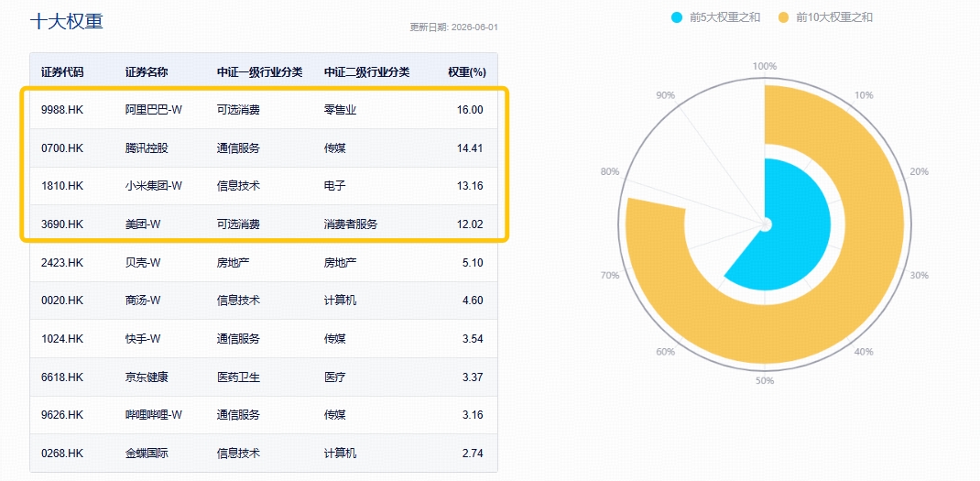Click the 4.60 weight value
This screenshot has width=980, height=481.
tap(473, 301)
